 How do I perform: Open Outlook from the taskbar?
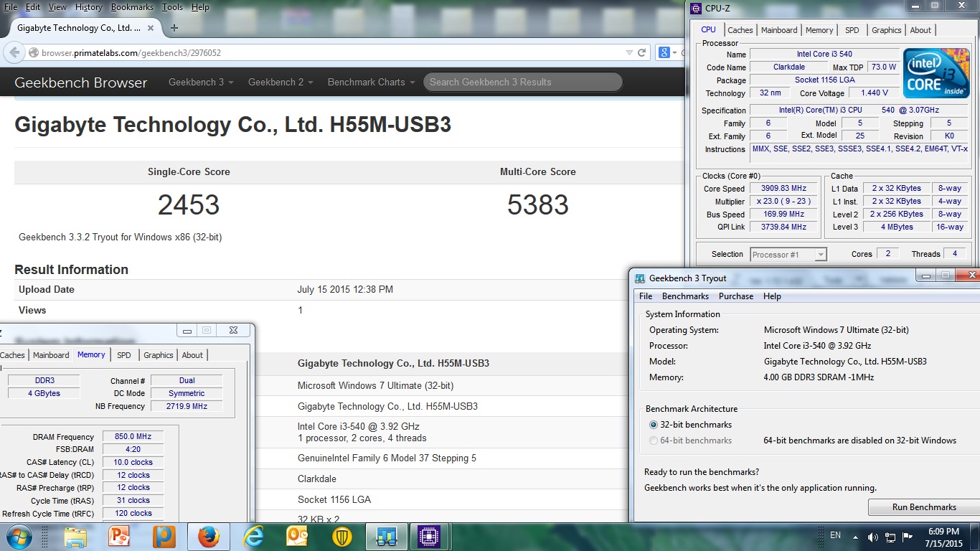297,537
